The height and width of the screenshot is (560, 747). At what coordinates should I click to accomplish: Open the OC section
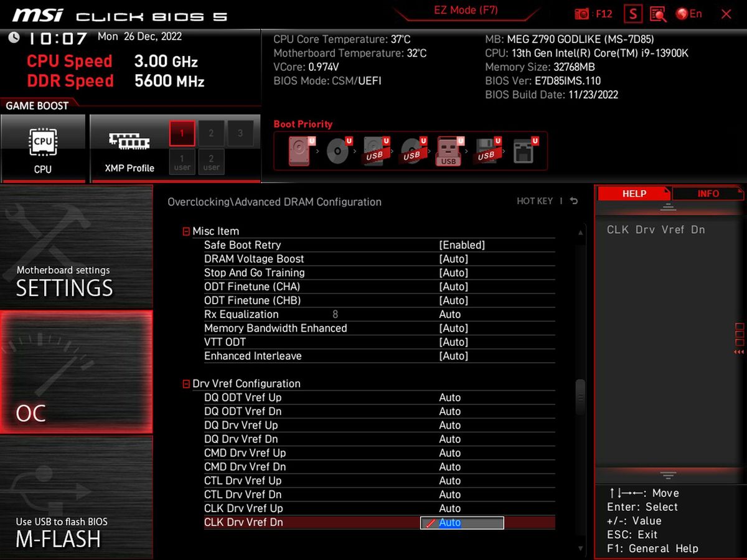coord(77,371)
